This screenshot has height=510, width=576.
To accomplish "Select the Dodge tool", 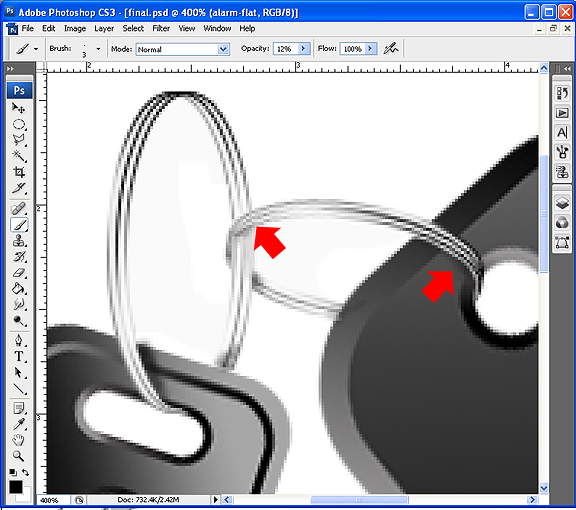I will point(19,320).
